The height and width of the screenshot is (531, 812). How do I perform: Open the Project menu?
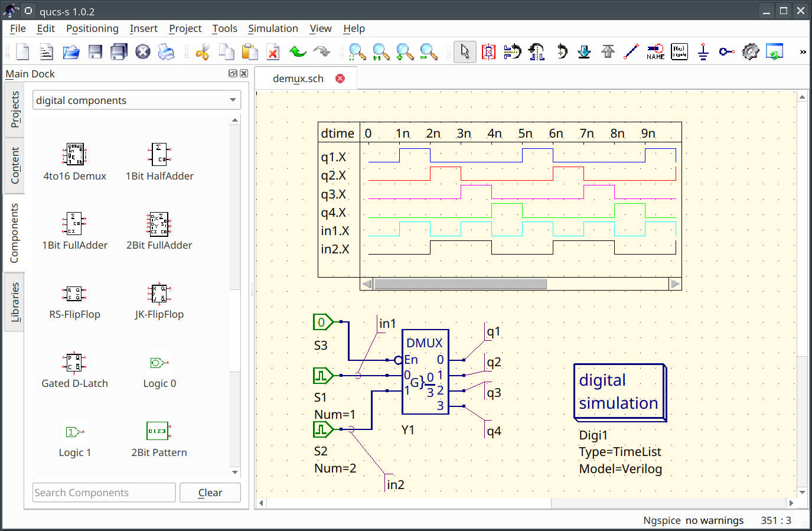pos(185,28)
